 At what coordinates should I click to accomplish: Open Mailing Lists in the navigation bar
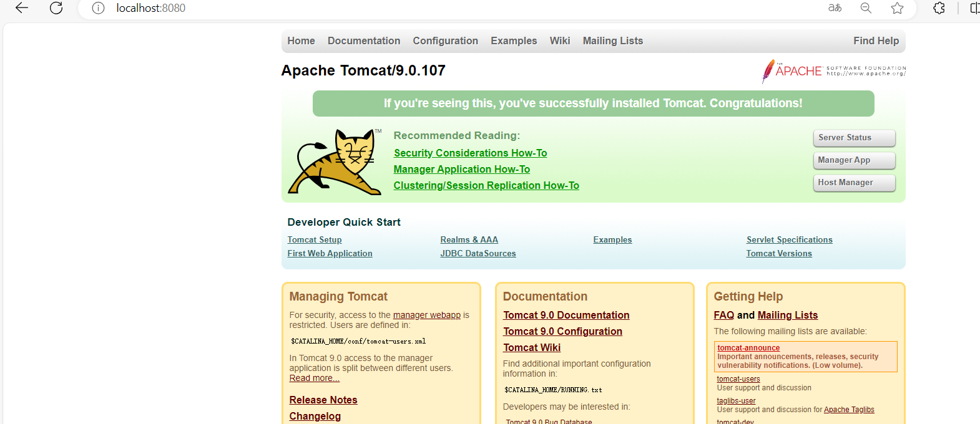613,41
